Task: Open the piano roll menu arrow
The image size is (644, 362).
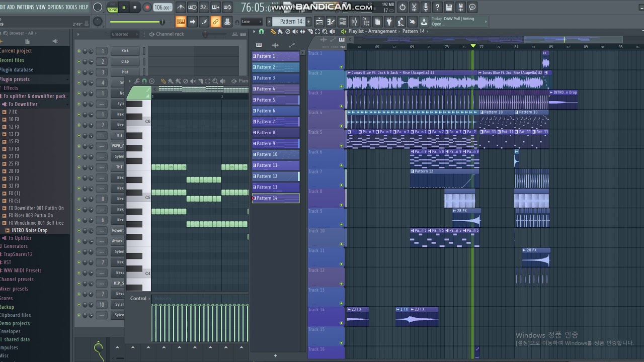Action: (130, 81)
